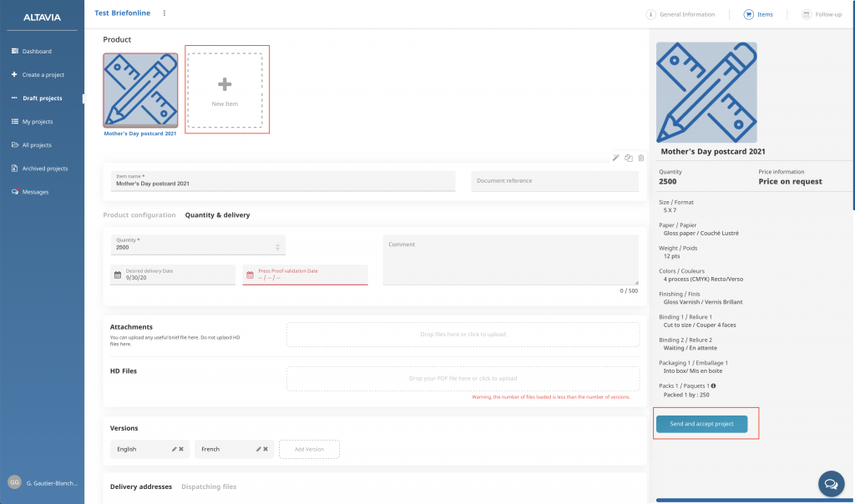Screen dimensions: 855x504
Task: Switch to the Product configuration tab
Action: coord(139,215)
